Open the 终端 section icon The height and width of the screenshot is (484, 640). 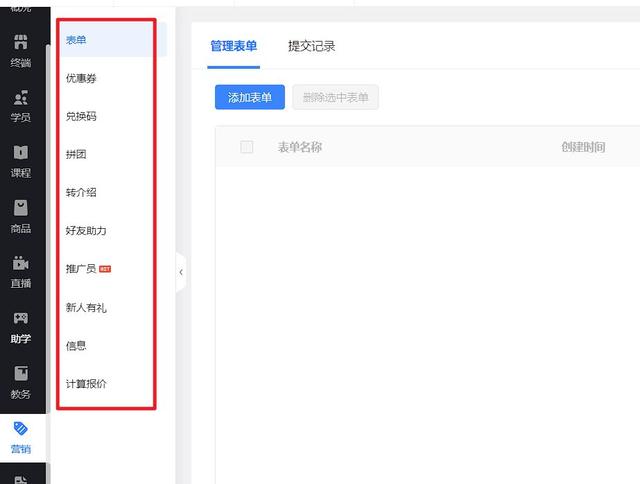click(x=20, y=42)
